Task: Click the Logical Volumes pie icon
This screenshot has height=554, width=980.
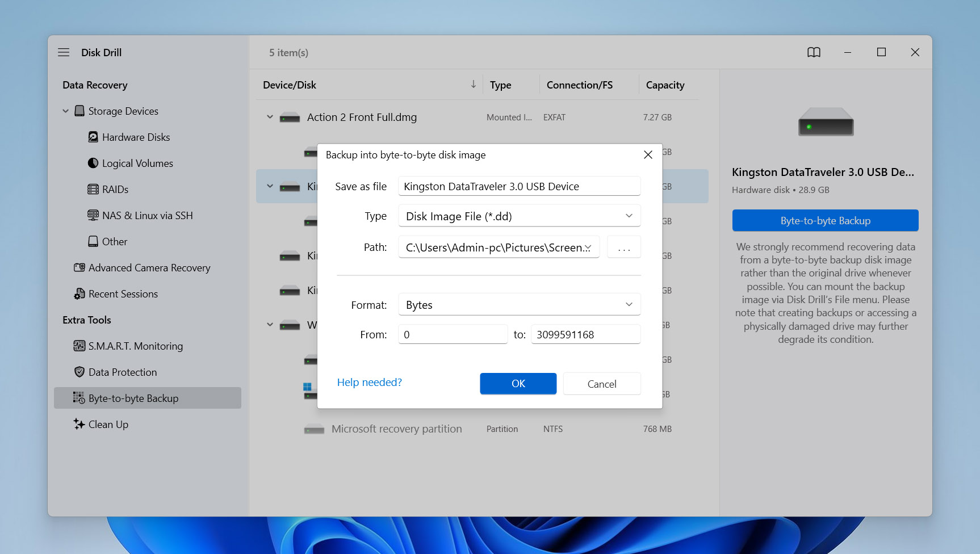Action: (93, 163)
